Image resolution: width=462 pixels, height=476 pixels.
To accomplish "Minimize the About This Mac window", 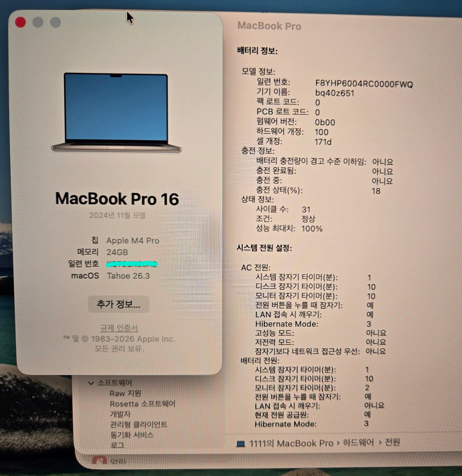I will (x=38, y=22).
